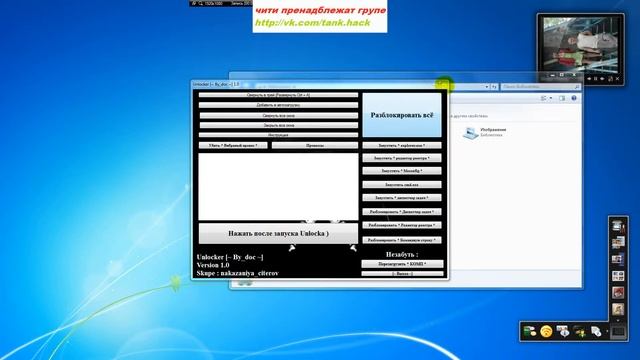The height and width of the screenshot is (360, 640).
Task: Click "Запустить * Msconfig *" button
Action: pos(402,171)
